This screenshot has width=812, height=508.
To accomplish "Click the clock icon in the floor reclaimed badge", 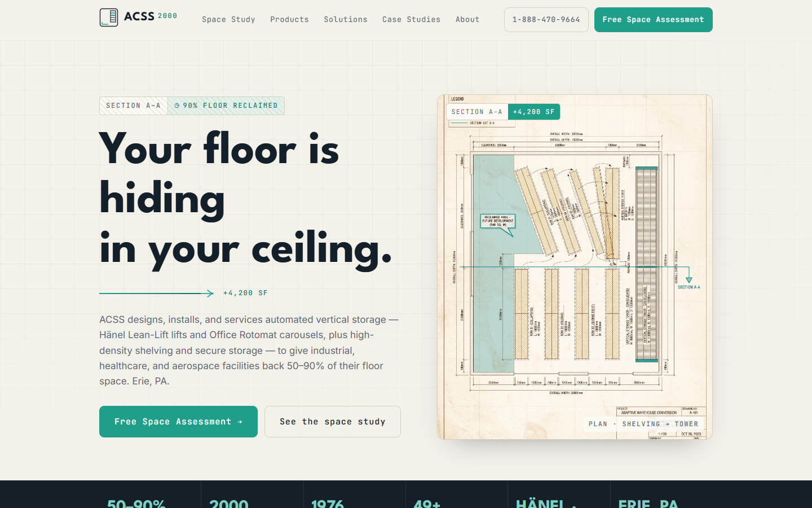I will (177, 106).
